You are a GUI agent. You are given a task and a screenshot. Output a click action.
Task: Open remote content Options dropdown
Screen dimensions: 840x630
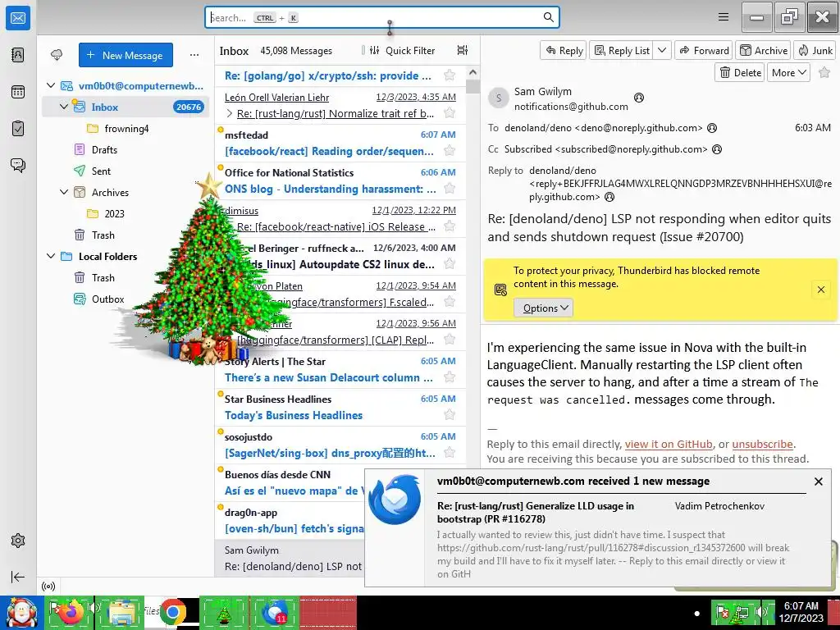pos(544,308)
